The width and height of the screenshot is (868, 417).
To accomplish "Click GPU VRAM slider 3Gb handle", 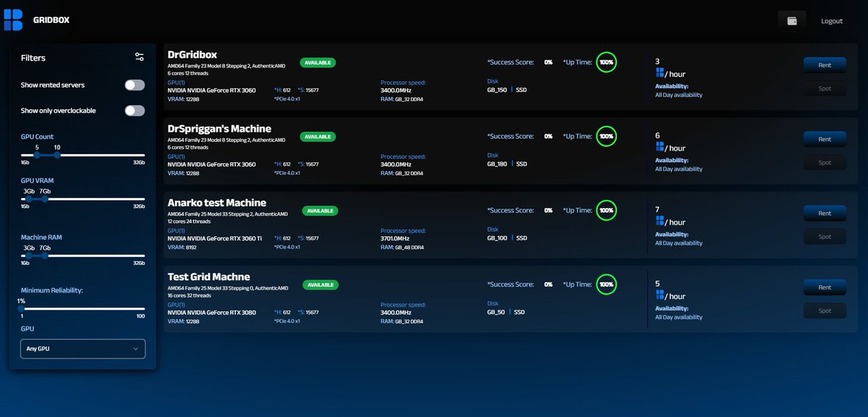I will click(29, 198).
